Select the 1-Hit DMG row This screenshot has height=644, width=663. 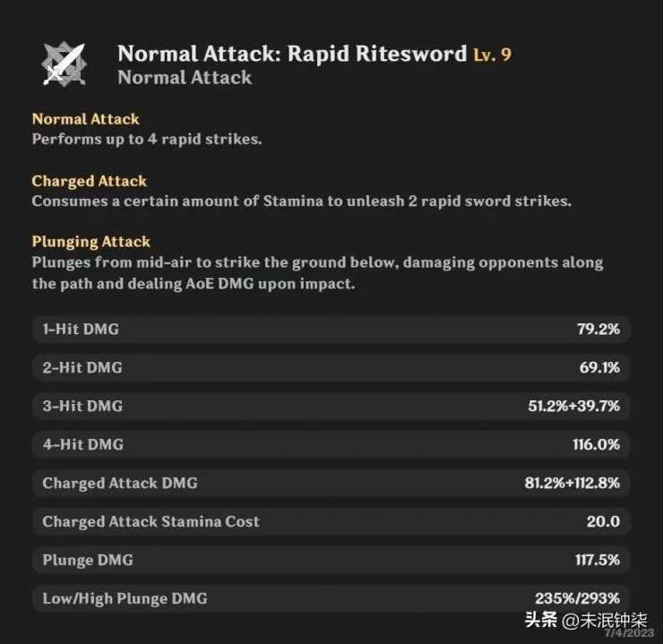coord(331,329)
